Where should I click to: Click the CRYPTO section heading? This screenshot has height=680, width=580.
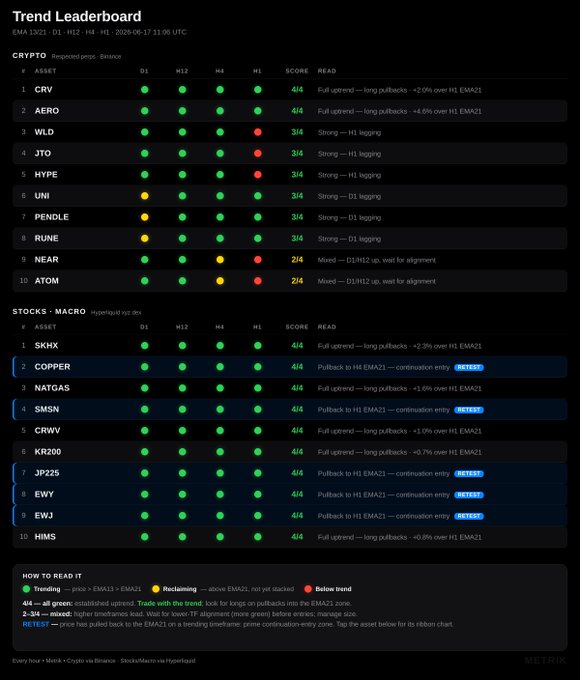tap(29, 56)
